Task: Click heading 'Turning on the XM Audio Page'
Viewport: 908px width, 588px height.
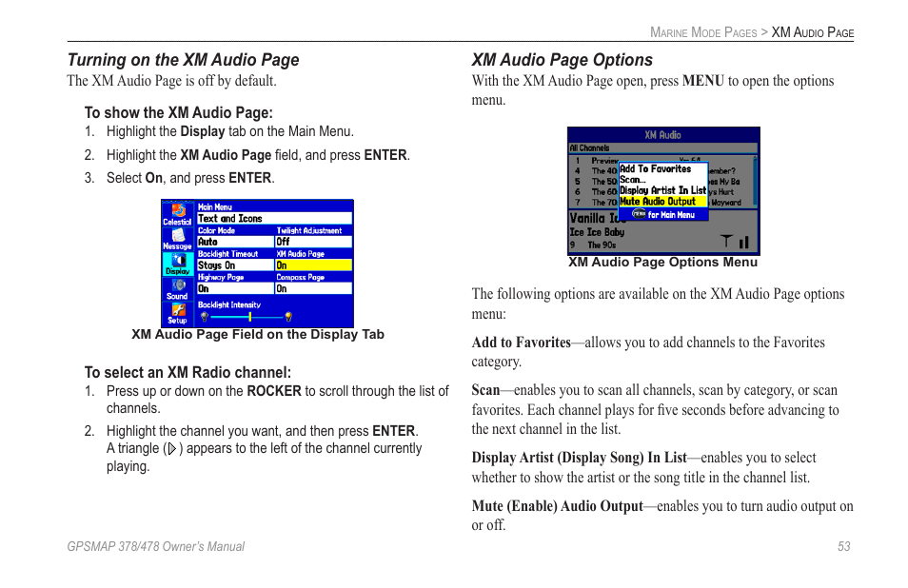Action: pyautogui.click(x=183, y=60)
